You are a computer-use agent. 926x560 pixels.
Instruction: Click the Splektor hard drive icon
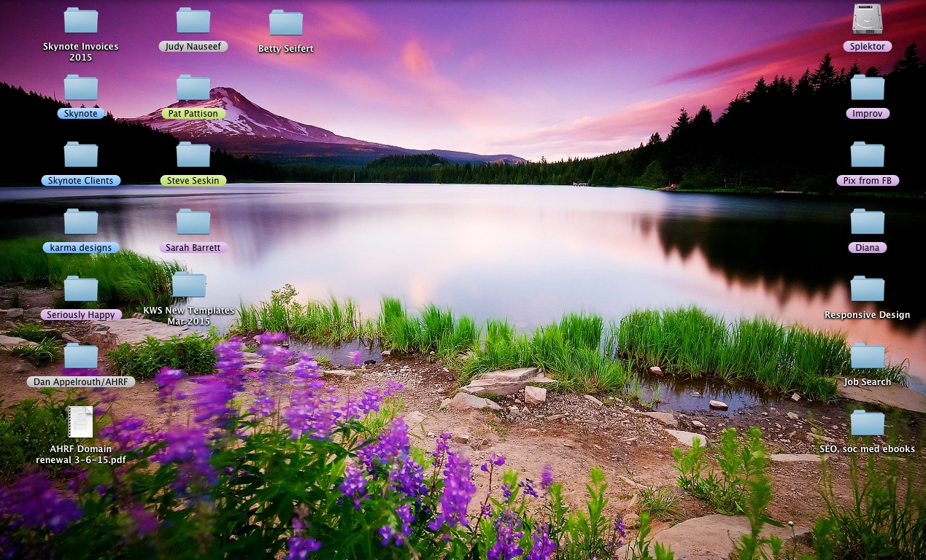[x=867, y=20]
